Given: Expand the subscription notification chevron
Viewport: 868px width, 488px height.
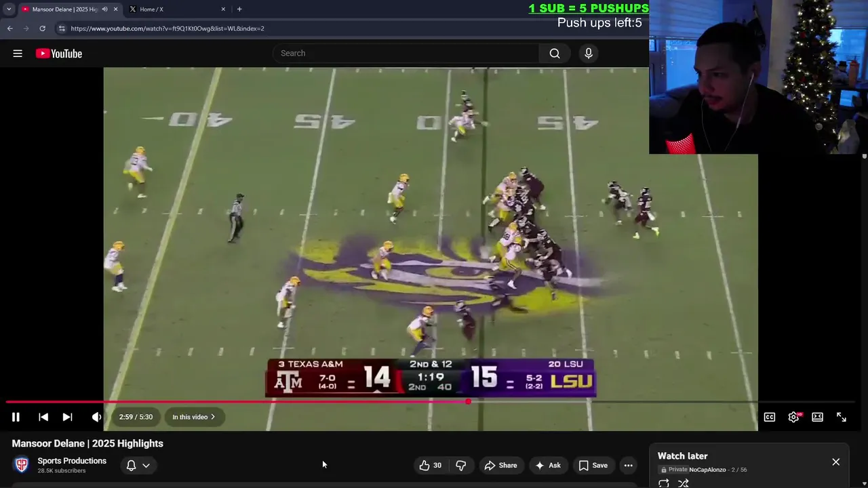Looking at the screenshot, I should pos(146,465).
